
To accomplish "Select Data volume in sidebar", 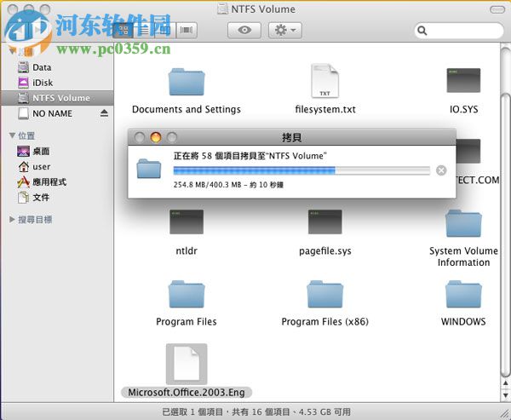I will tap(57, 67).
